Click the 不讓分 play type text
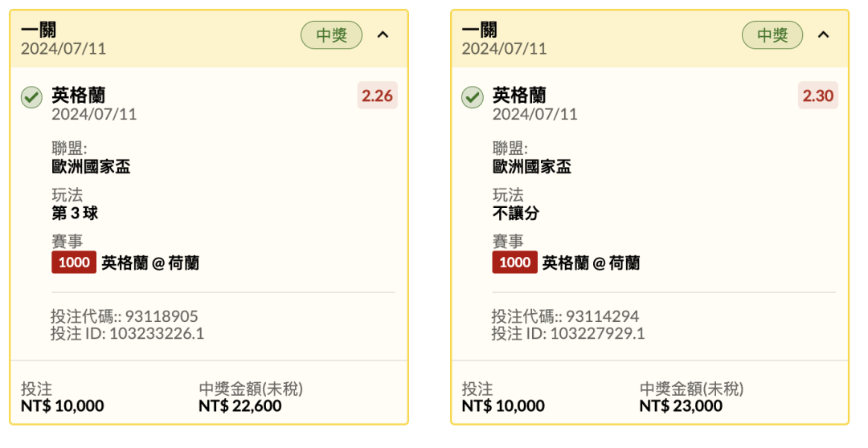 tap(516, 213)
